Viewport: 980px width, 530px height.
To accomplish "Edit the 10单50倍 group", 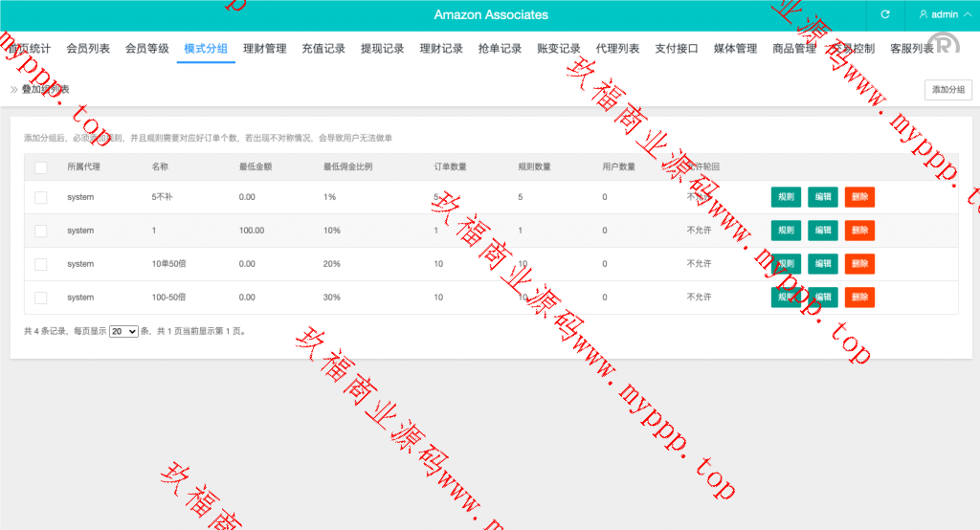I will point(822,264).
